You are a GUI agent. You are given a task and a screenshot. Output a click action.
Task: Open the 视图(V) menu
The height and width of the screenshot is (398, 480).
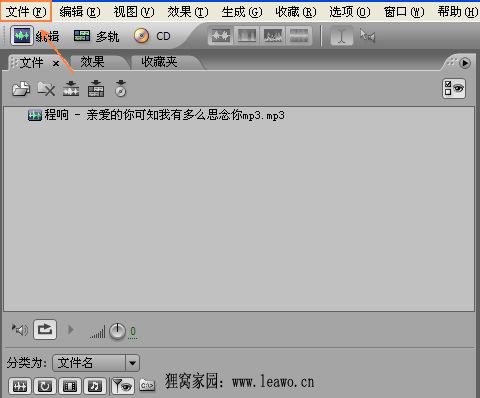click(x=134, y=12)
